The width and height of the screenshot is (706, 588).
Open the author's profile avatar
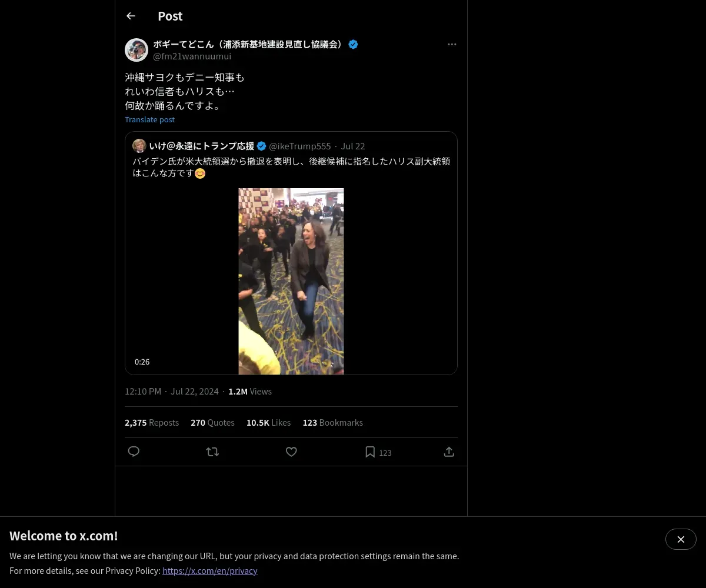tap(136, 50)
